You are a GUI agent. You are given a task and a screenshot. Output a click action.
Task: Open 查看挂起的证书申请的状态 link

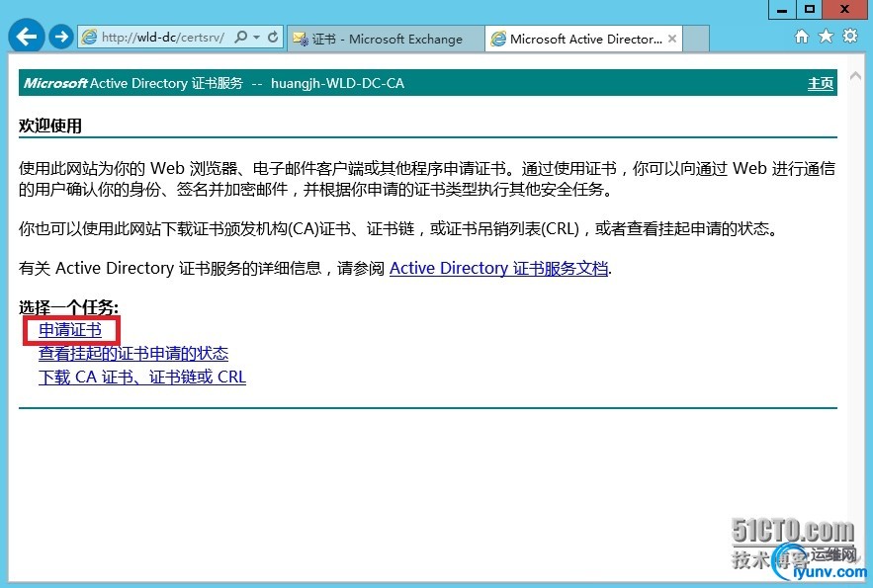pyautogui.click(x=133, y=353)
